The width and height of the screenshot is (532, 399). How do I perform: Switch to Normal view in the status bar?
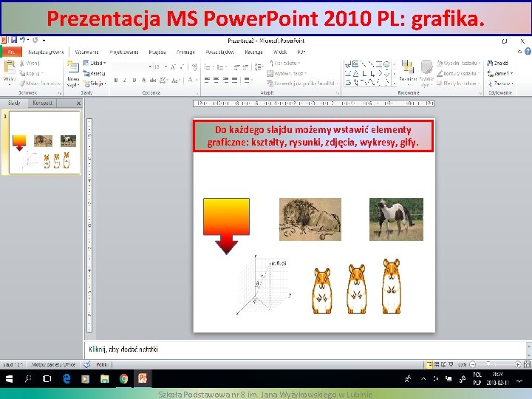(x=429, y=364)
